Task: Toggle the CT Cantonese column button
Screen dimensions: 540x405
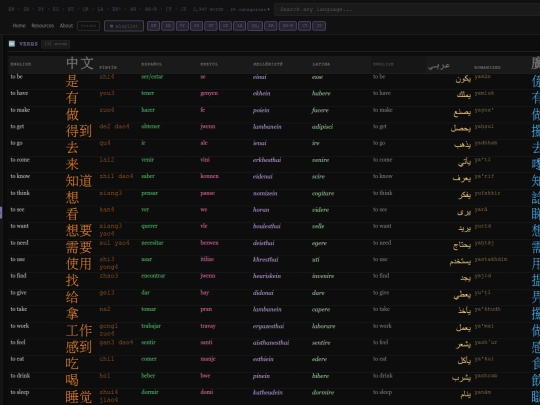Action: (304, 26)
